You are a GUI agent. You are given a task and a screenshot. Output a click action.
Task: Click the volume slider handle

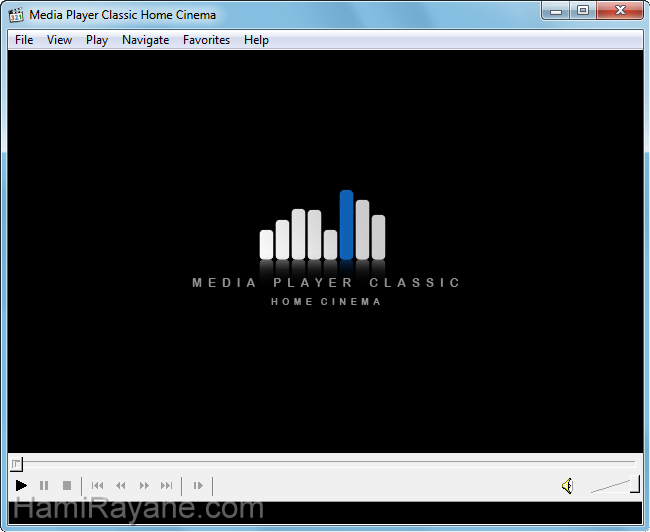pyautogui.click(x=635, y=484)
